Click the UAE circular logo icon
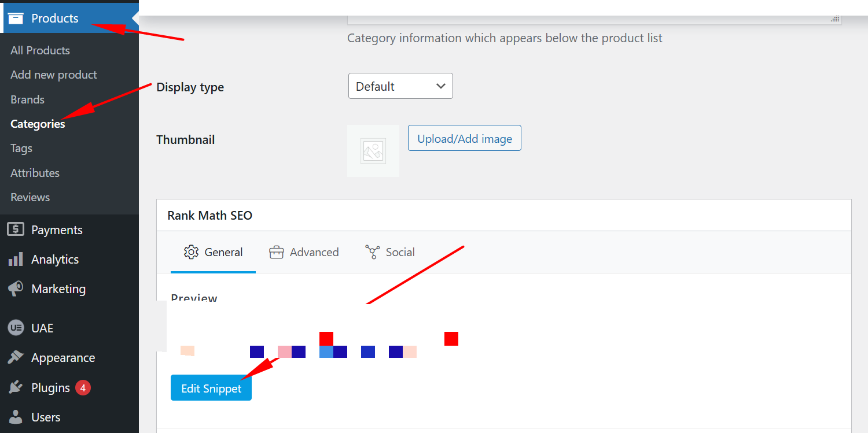 coord(16,328)
